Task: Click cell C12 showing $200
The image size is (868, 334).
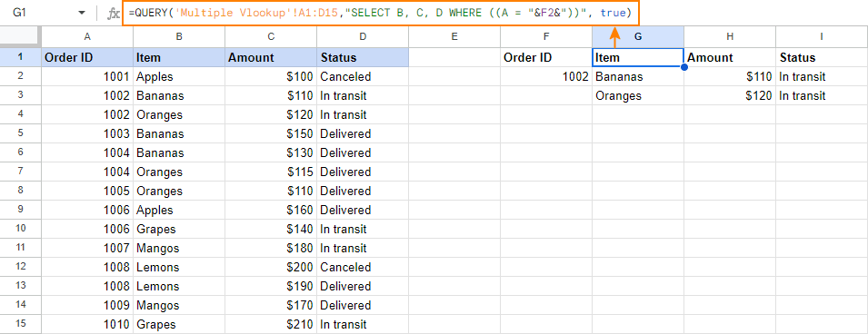Action: pos(271,267)
